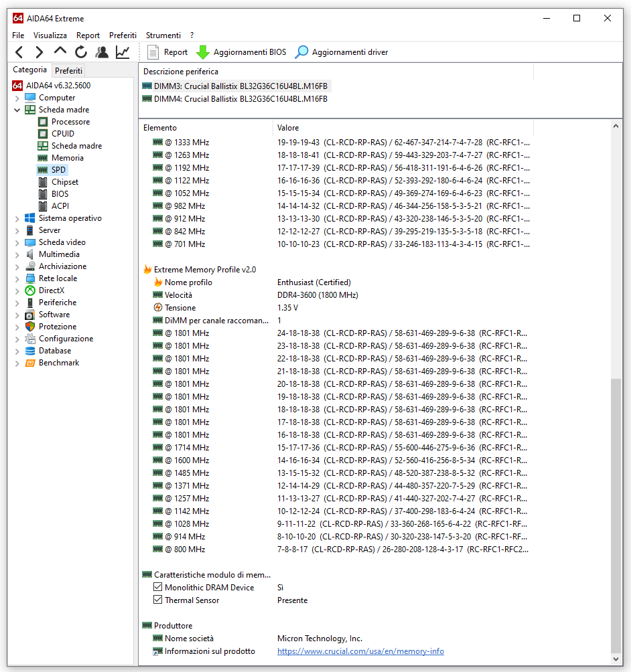Open the crucial.com memory-info link
Image resolution: width=631 pixels, height=672 pixels.
(x=360, y=651)
